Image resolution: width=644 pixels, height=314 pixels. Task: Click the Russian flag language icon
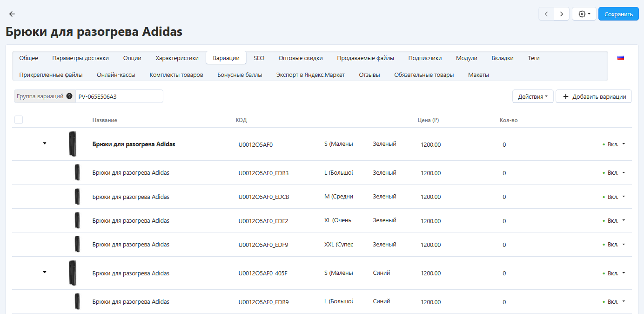click(621, 58)
